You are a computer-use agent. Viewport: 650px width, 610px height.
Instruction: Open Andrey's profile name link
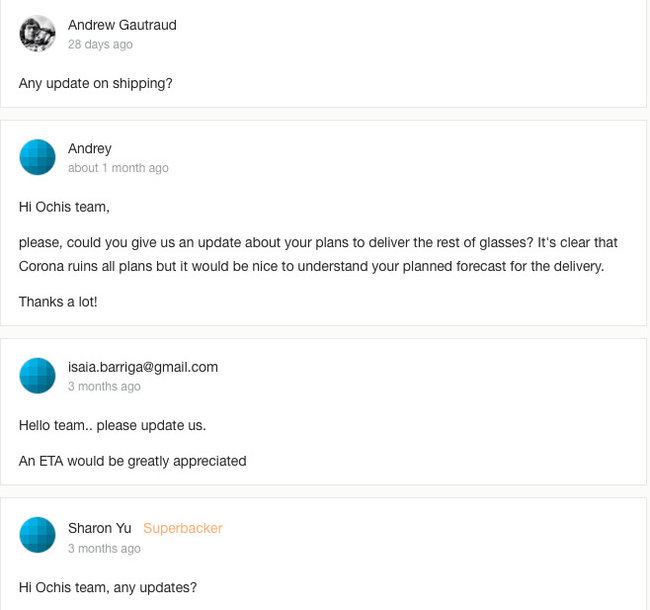click(90, 149)
